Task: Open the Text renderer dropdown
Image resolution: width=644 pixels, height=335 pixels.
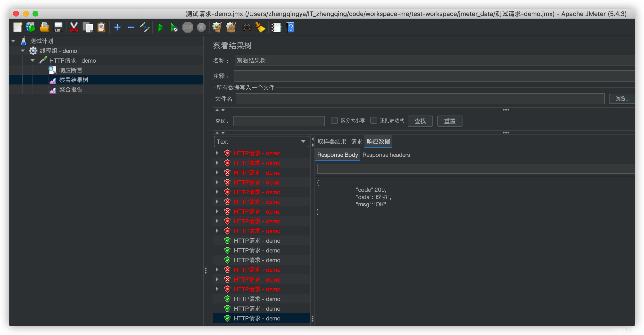Action: (x=261, y=142)
